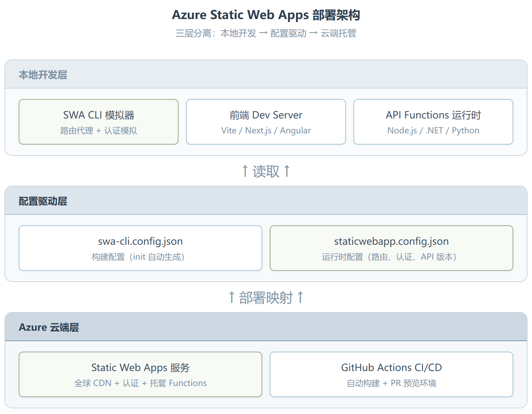Screen dimensions: 532x414
Task: Click the API Functions 运行时 card
Action: (x=433, y=122)
